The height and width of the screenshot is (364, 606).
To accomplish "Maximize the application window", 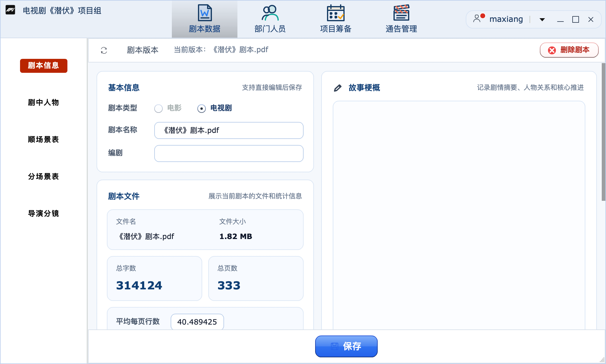I will tap(576, 20).
